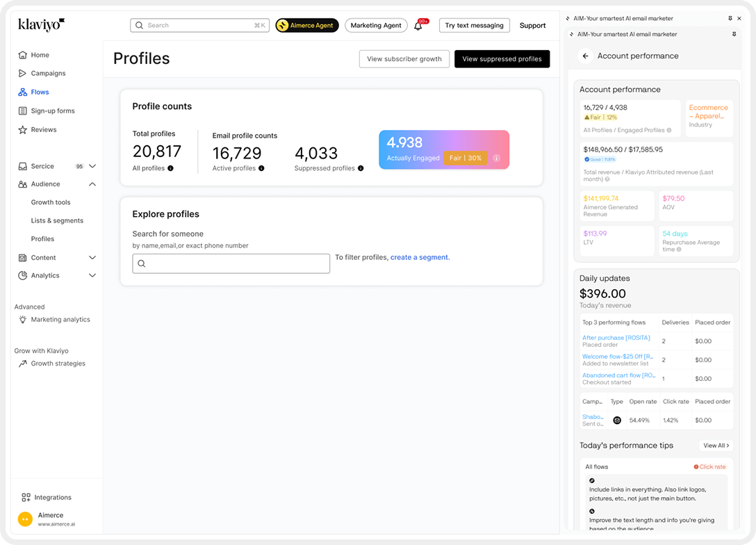
Task: Click the create a segment link
Action: point(419,257)
